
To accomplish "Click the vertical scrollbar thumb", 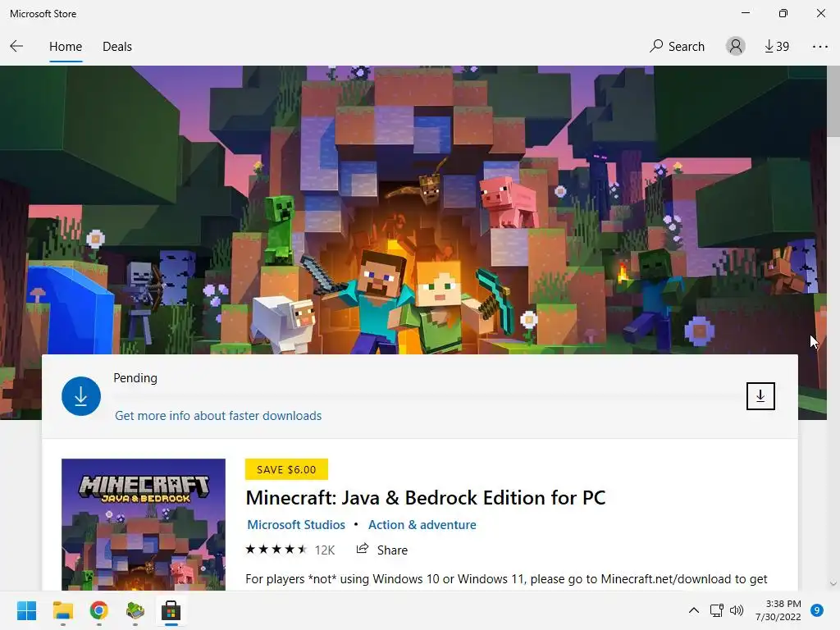I will pos(833,101).
